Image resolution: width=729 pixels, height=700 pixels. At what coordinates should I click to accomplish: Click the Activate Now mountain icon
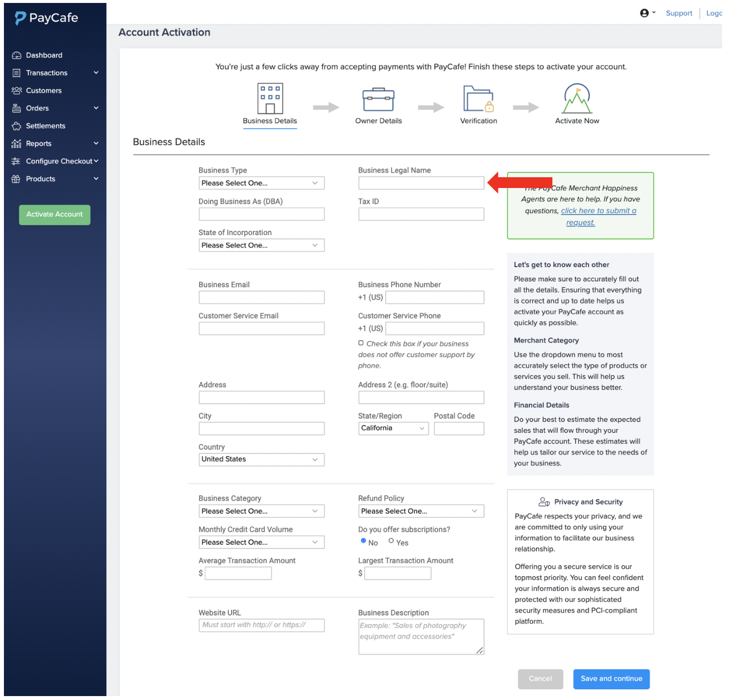[577, 99]
